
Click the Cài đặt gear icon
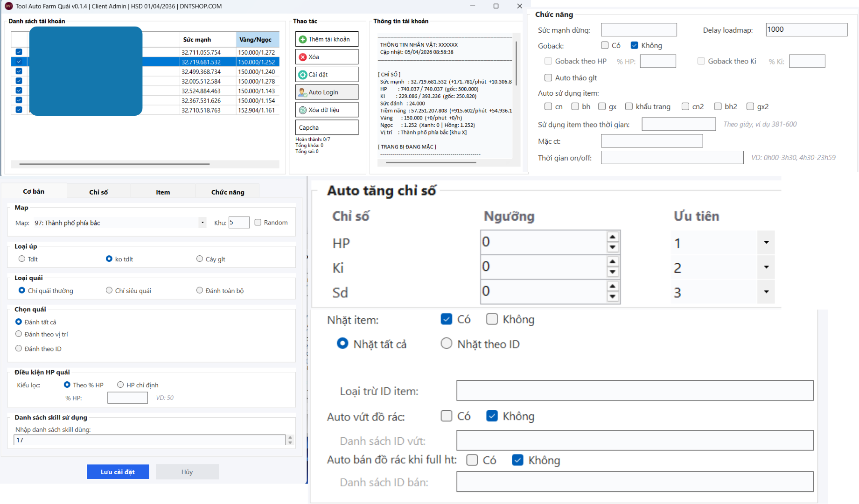(303, 75)
